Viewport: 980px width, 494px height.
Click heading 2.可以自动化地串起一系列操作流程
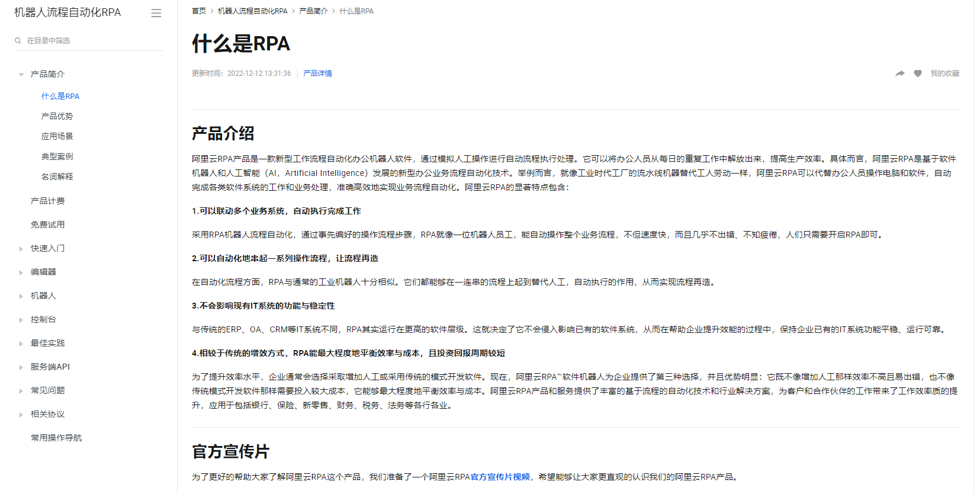pyautogui.click(x=285, y=258)
